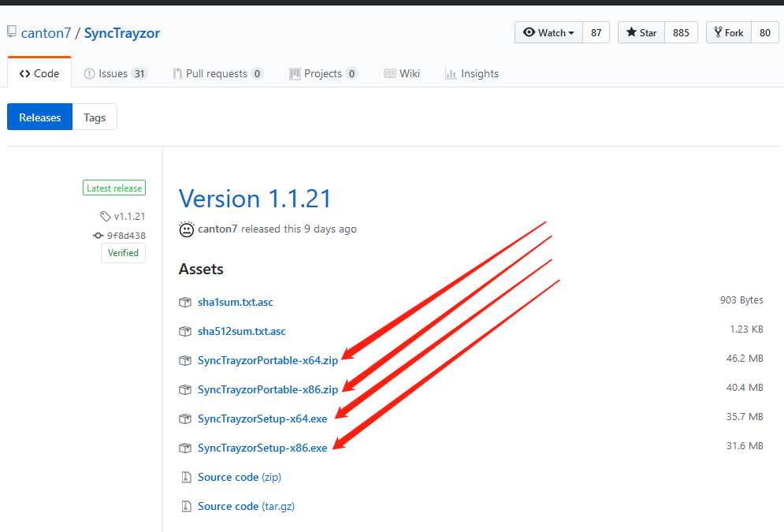Click the 35.7 MB file size
Viewport: 784px width, 532px height.
tap(745, 416)
